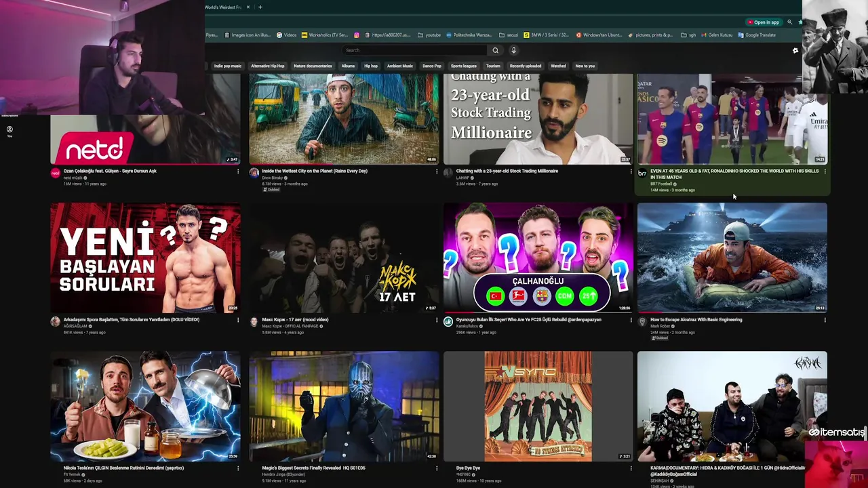Open Mark Rober channel avatar
Viewport: 868px width, 488px height.
pyautogui.click(x=642, y=322)
